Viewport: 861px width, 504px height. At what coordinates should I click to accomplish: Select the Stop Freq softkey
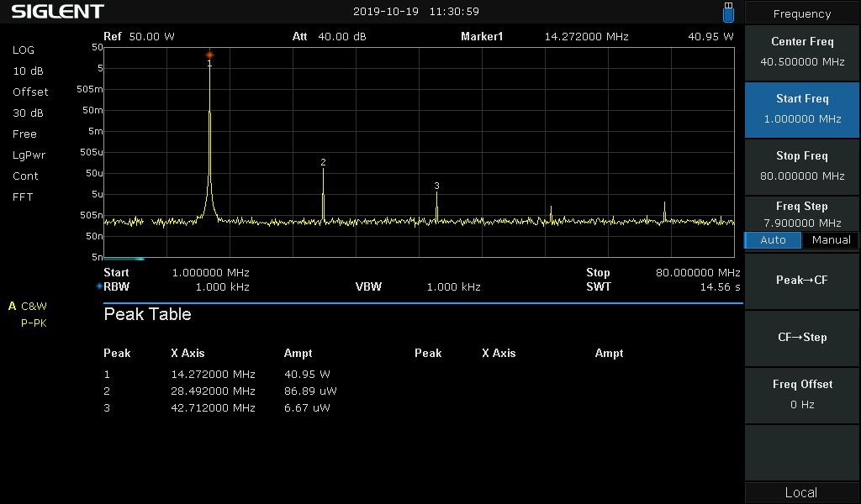[x=801, y=166]
